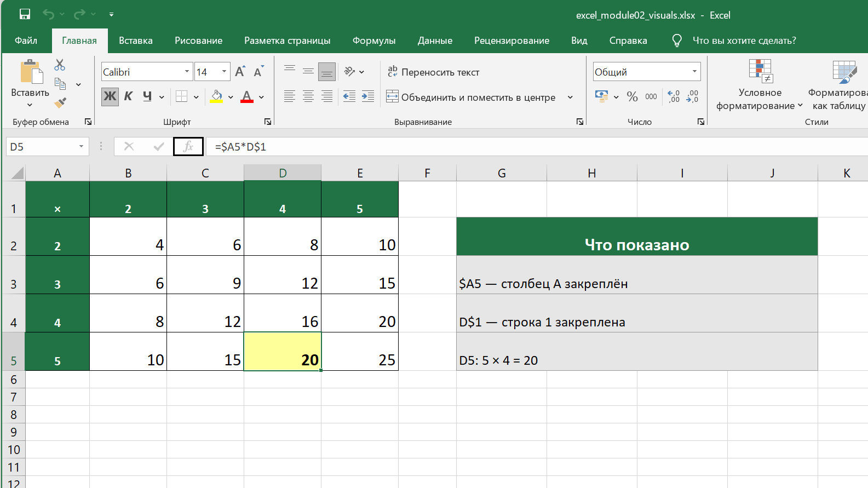Center cell text horizontally

coord(308,96)
